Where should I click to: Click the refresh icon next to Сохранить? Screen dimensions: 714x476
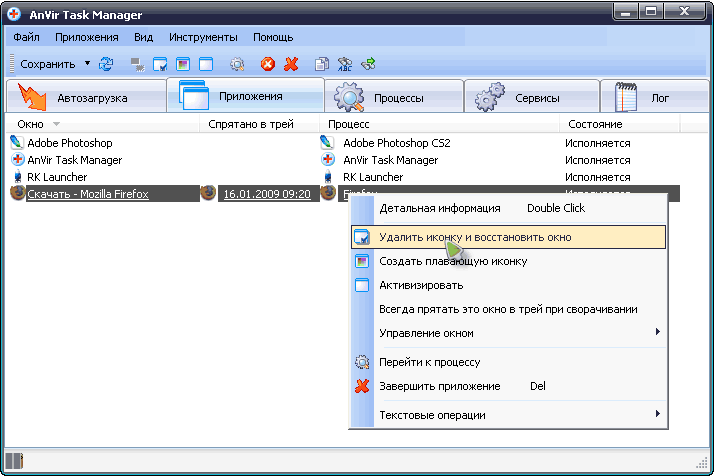pyautogui.click(x=106, y=64)
